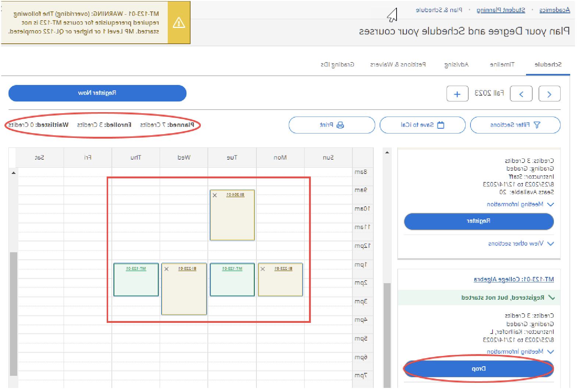Open the Grading IDs tab
This screenshot has width=579, height=392.
click(337, 64)
